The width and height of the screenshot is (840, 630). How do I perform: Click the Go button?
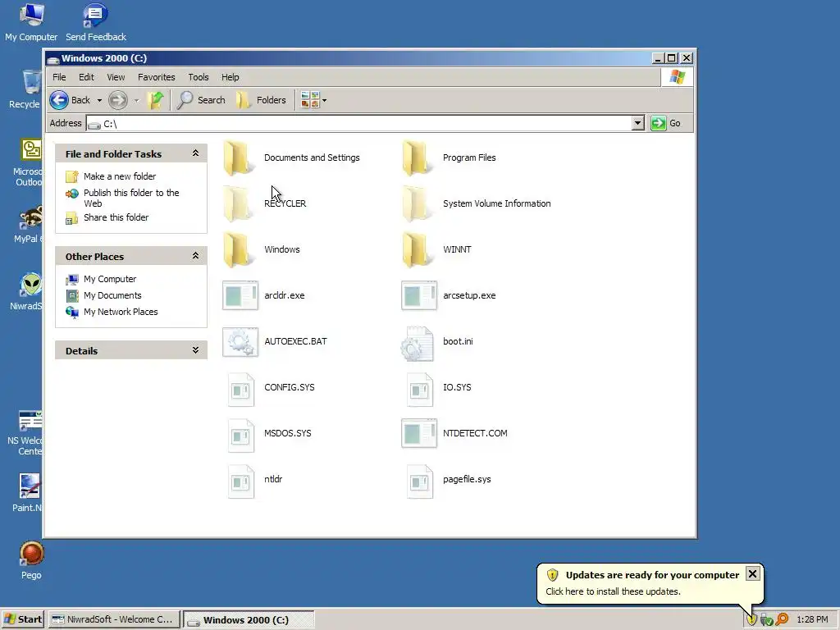666,123
